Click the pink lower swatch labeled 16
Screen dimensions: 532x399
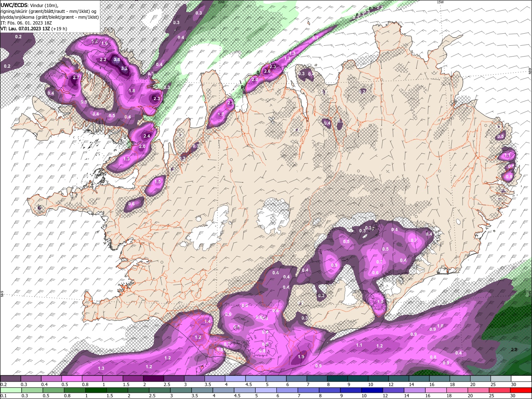pyautogui.click(x=435, y=390)
